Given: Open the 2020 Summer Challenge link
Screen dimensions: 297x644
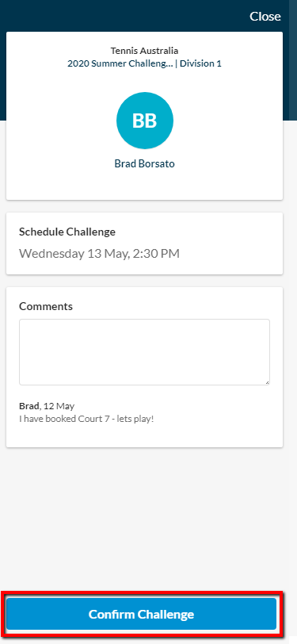Looking at the screenshot, I should 120,63.
